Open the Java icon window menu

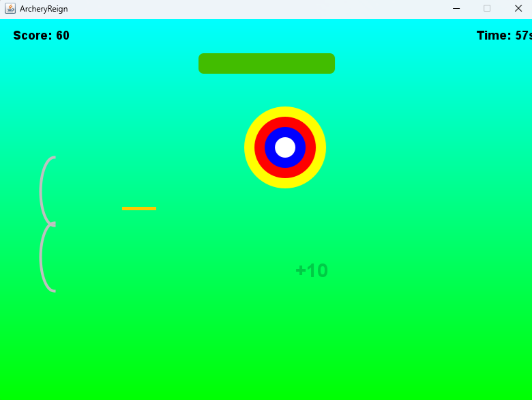pyautogui.click(x=10, y=9)
